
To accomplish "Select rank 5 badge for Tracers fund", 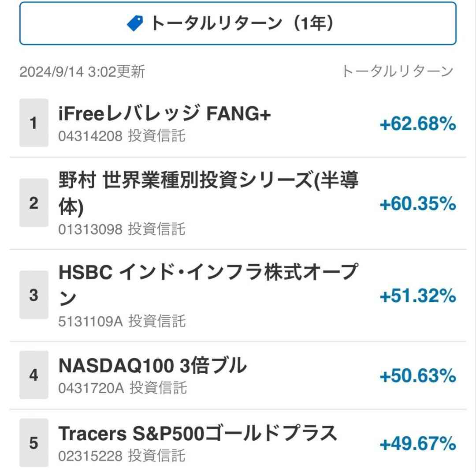I will point(33,442).
